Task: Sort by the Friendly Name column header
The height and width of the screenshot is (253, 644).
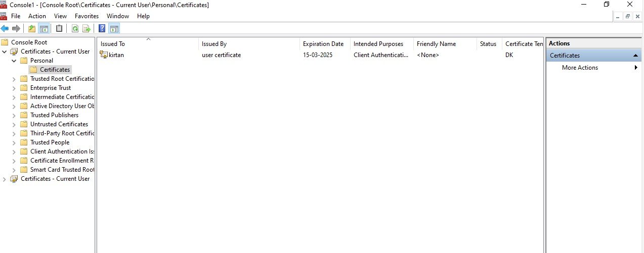Action: pos(445,44)
